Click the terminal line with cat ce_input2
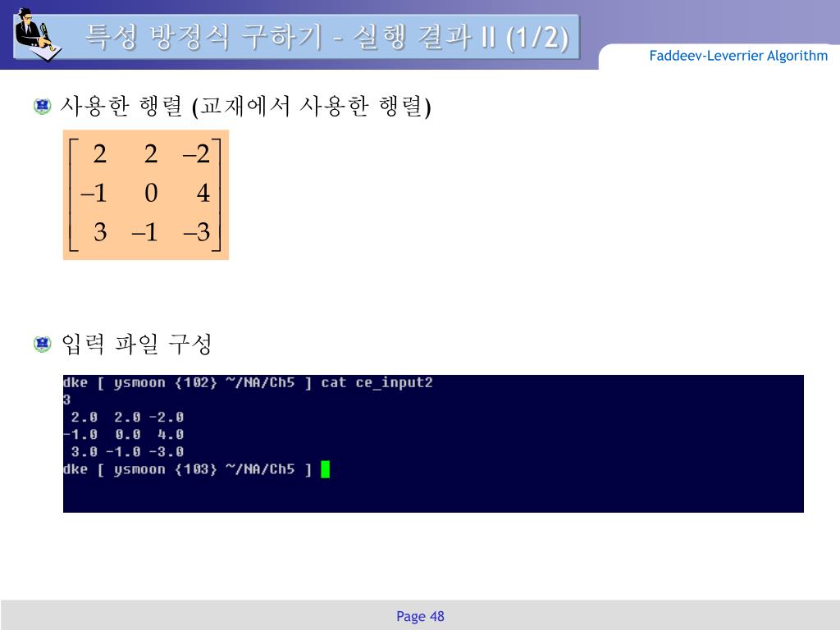 click(248, 383)
